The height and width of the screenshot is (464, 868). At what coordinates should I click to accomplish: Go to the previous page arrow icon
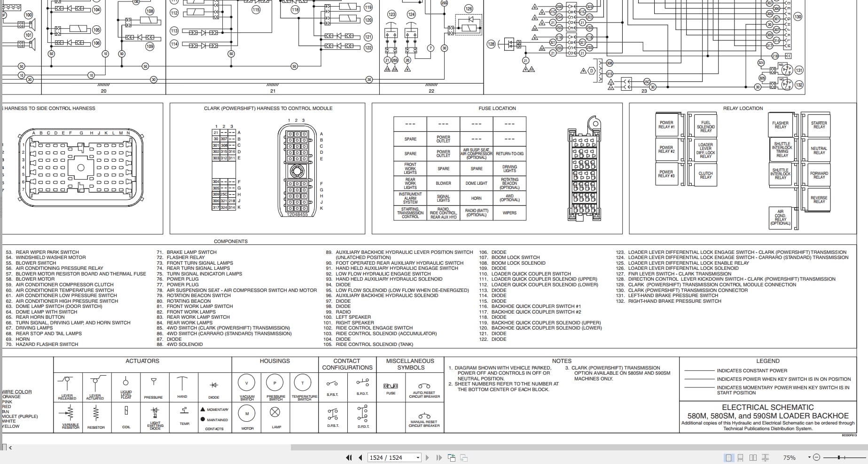360,457
